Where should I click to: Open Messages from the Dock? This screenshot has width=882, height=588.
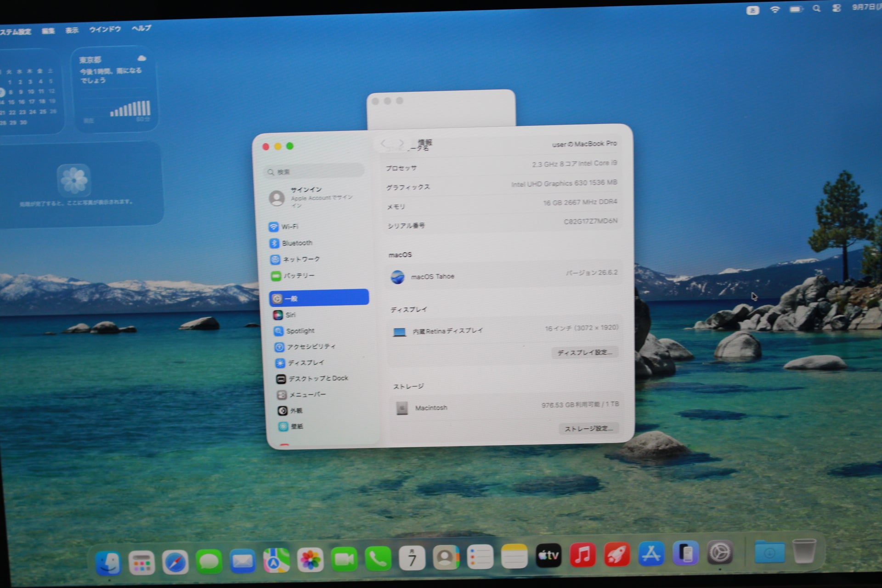209,561
